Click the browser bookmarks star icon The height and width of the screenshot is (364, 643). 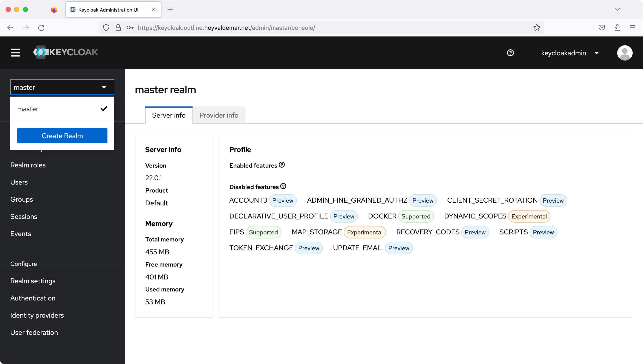click(x=537, y=27)
